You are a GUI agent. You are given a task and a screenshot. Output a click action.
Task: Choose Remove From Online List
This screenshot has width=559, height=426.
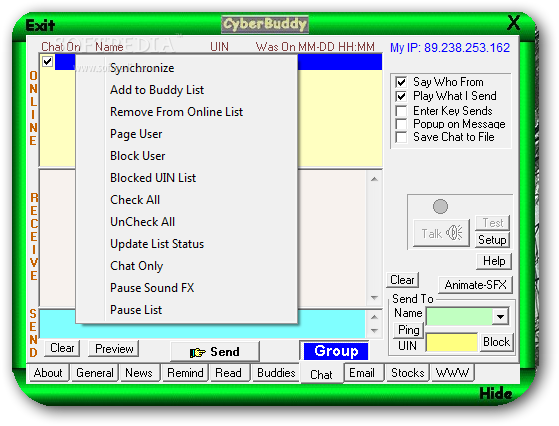186,112
